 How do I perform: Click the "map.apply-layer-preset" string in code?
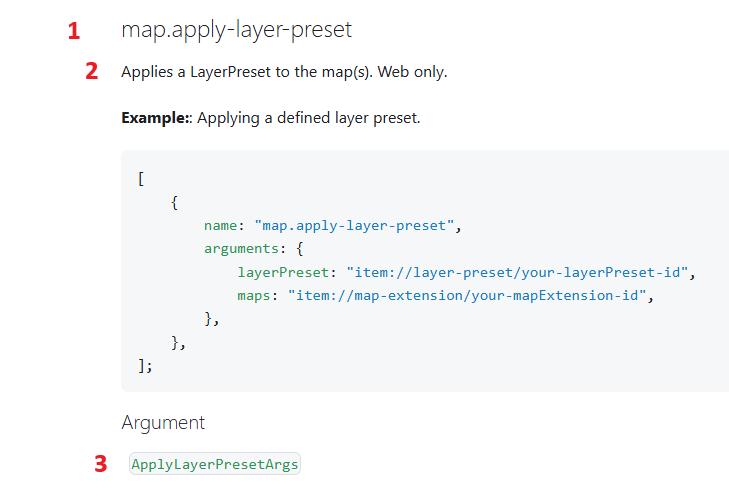[x=354, y=226]
